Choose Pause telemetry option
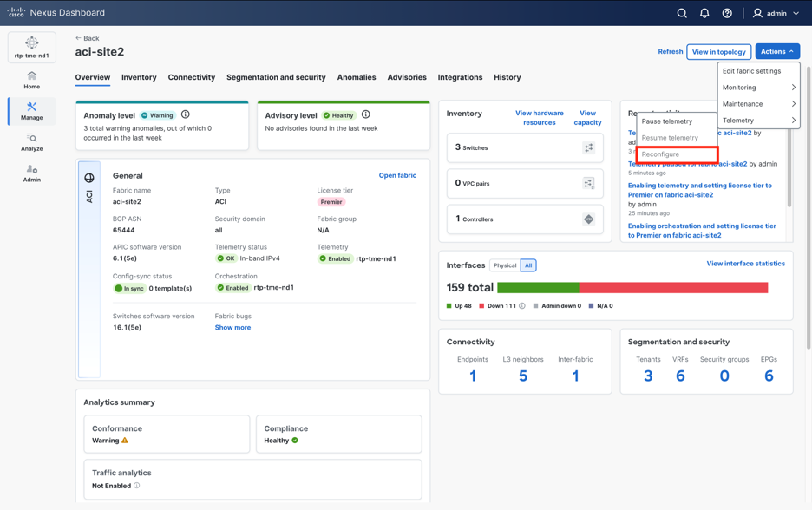 click(x=677, y=121)
